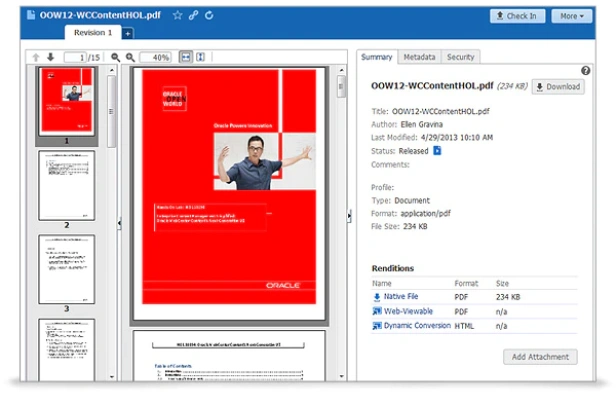Go to next page using down arrow

click(x=51, y=57)
